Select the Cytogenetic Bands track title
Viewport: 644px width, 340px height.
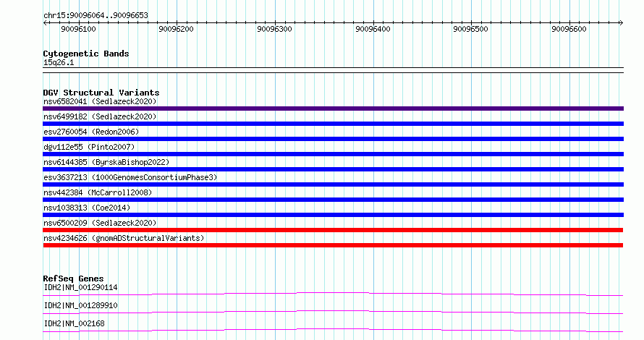click(86, 54)
